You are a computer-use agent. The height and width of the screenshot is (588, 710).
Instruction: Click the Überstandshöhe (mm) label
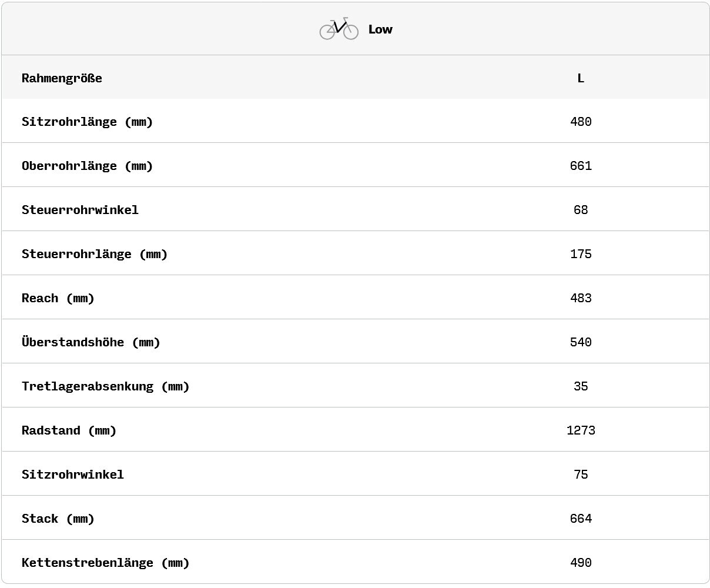(91, 342)
